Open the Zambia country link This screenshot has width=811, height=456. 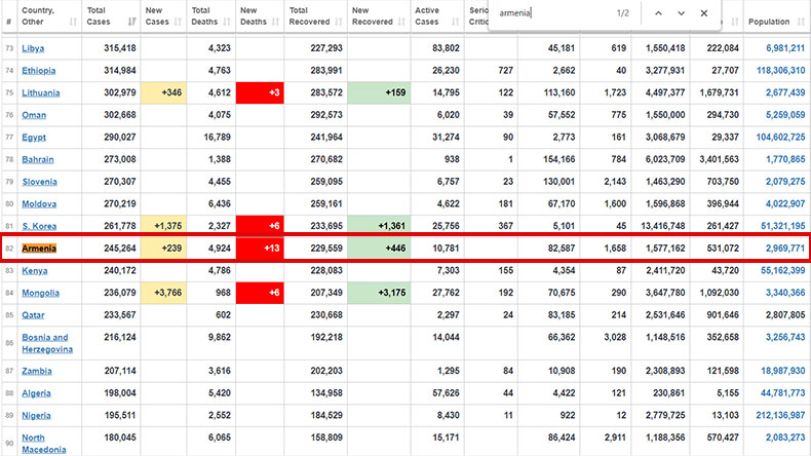point(36,371)
